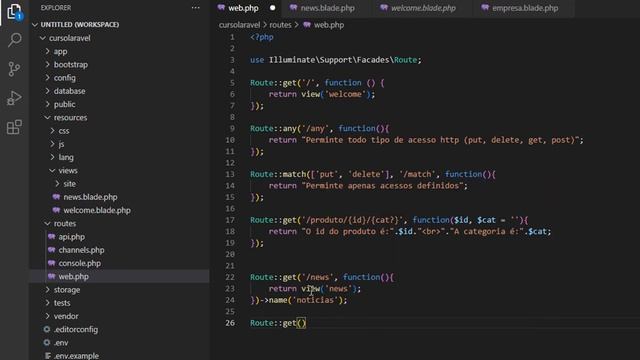
Task: Open welcome.blade.php from the explorer tree
Action: point(97,210)
